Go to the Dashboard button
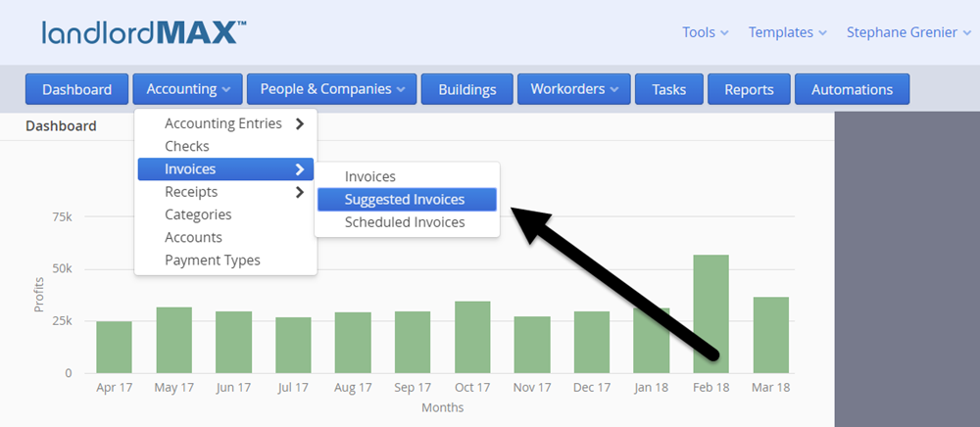 (76, 89)
